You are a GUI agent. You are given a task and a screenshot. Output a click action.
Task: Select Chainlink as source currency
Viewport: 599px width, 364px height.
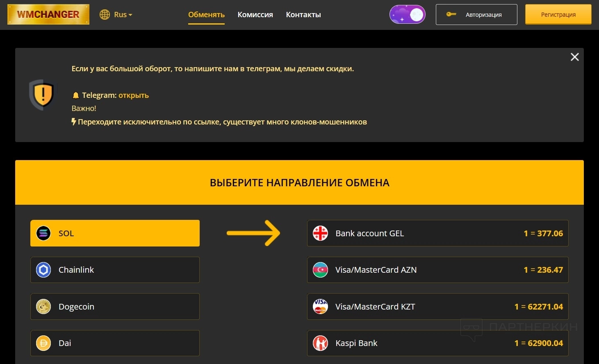[x=115, y=270]
